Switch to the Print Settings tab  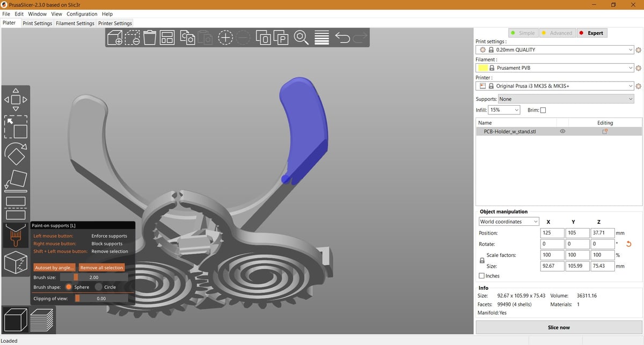(37, 24)
